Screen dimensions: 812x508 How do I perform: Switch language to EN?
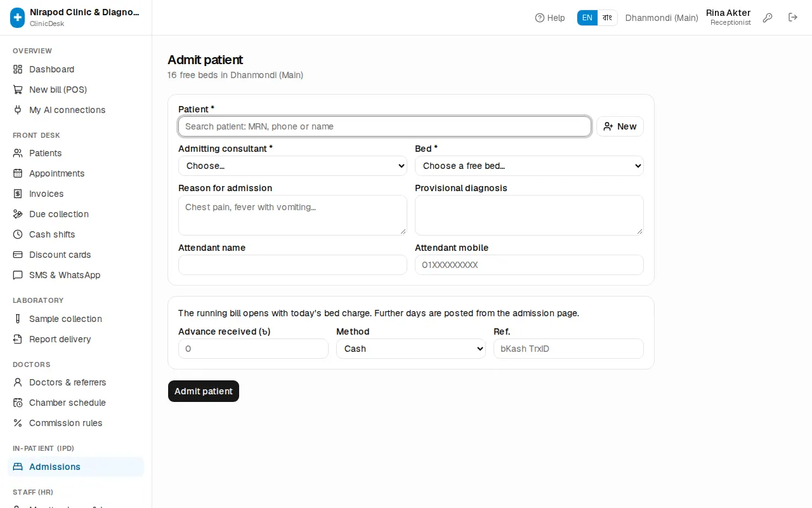(x=587, y=18)
